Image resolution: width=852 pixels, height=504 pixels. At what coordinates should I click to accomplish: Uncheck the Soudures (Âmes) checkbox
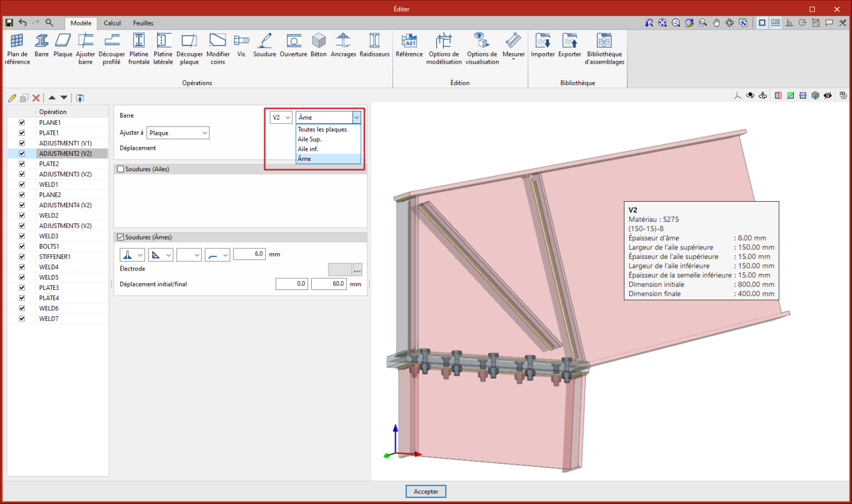pyautogui.click(x=120, y=237)
